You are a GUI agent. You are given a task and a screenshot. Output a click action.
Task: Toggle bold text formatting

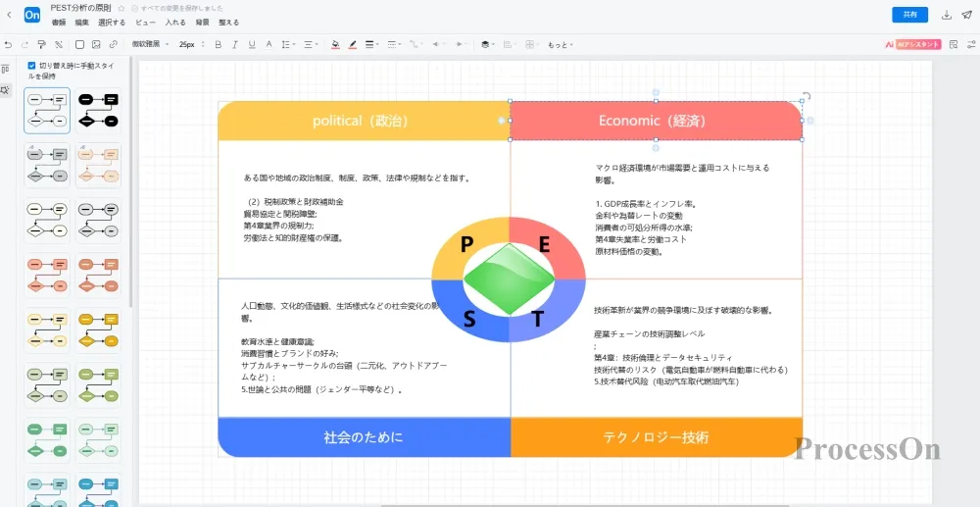218,44
